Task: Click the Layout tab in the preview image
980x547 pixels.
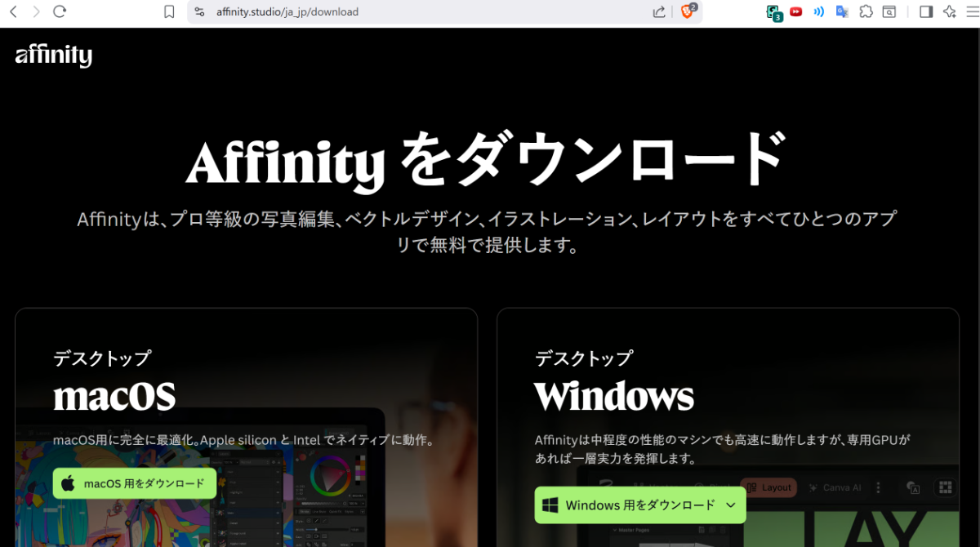Action: (768, 487)
